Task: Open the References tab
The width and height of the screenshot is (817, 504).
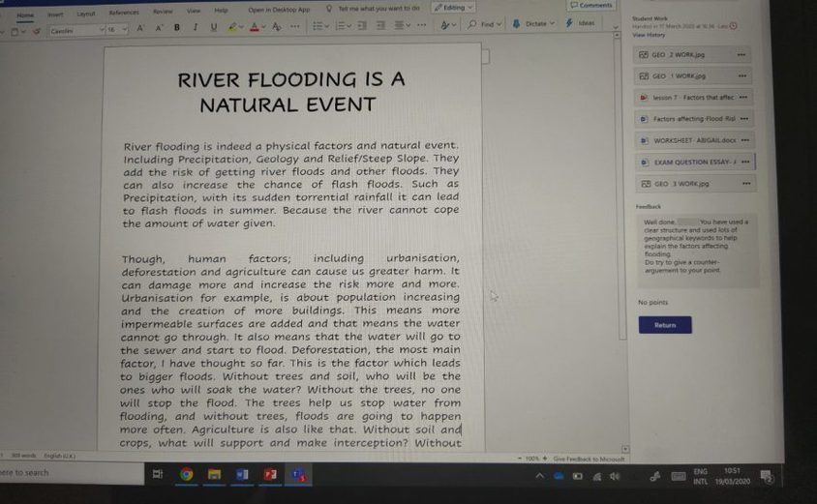Action: 123,14
